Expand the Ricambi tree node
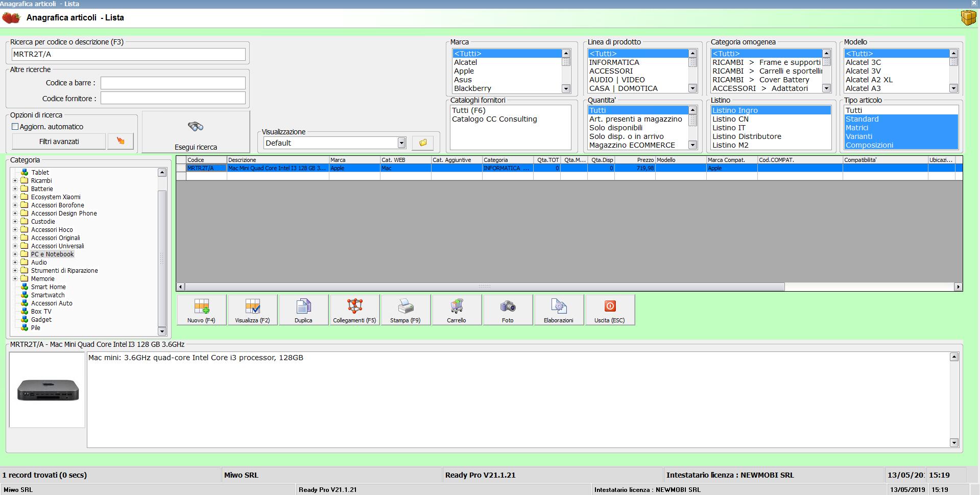 (x=15, y=181)
